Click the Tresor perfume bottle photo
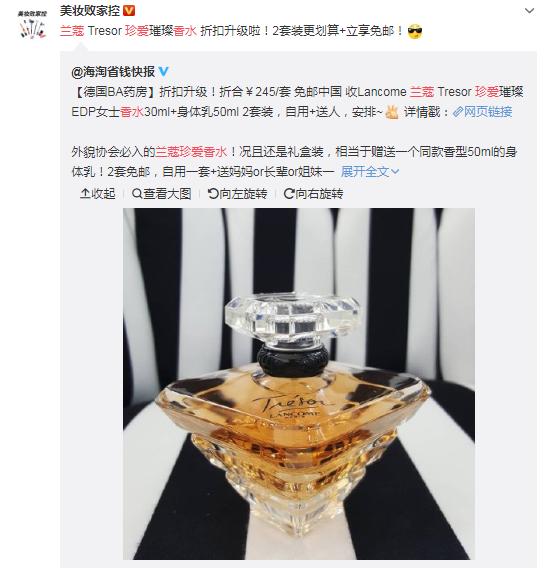Screen dimensions: 548x568 click(x=299, y=384)
